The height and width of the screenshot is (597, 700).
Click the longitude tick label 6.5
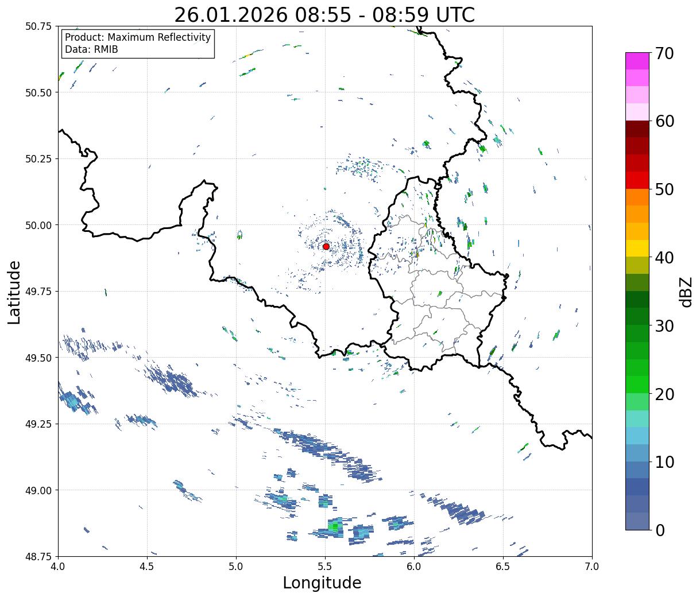pyautogui.click(x=503, y=567)
